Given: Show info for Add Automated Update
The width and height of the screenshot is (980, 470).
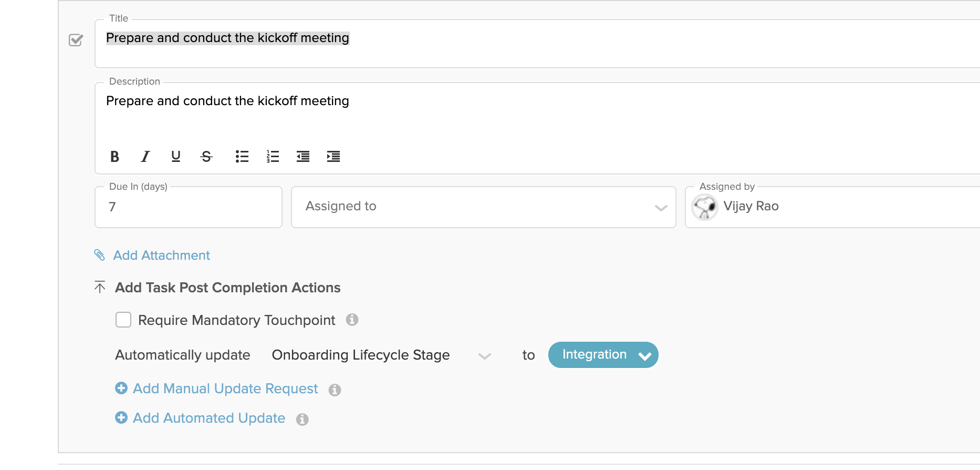Looking at the screenshot, I should tap(302, 419).
